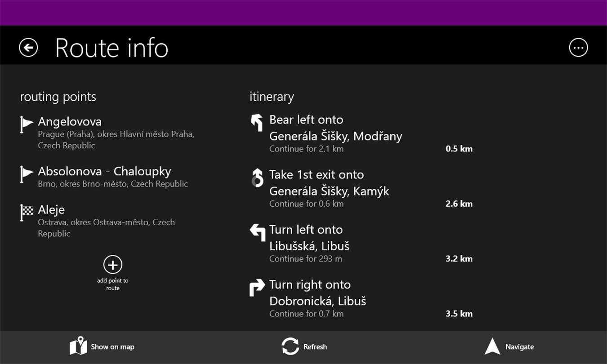Image resolution: width=607 pixels, height=364 pixels.
Task: Click the add point to route plus icon
Action: 112,265
